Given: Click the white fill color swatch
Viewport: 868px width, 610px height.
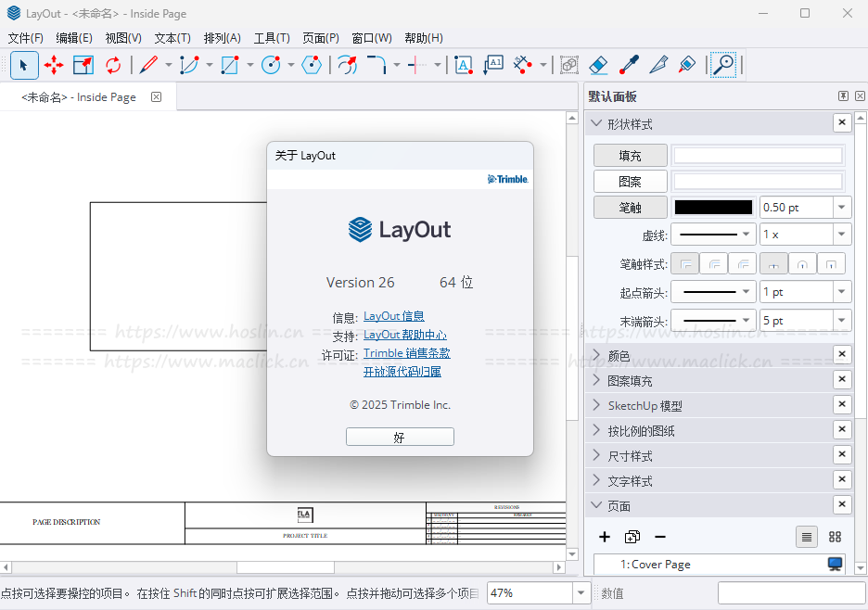Looking at the screenshot, I should (x=758, y=156).
